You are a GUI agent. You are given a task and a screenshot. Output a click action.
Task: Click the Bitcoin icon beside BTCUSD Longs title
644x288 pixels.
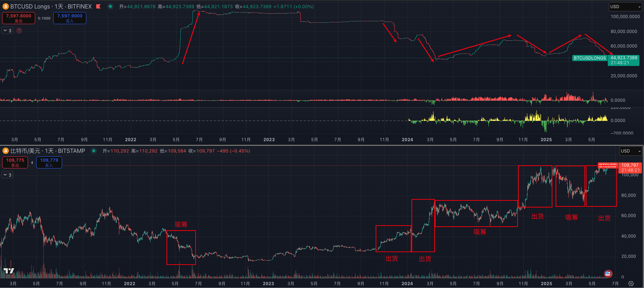(5, 6)
